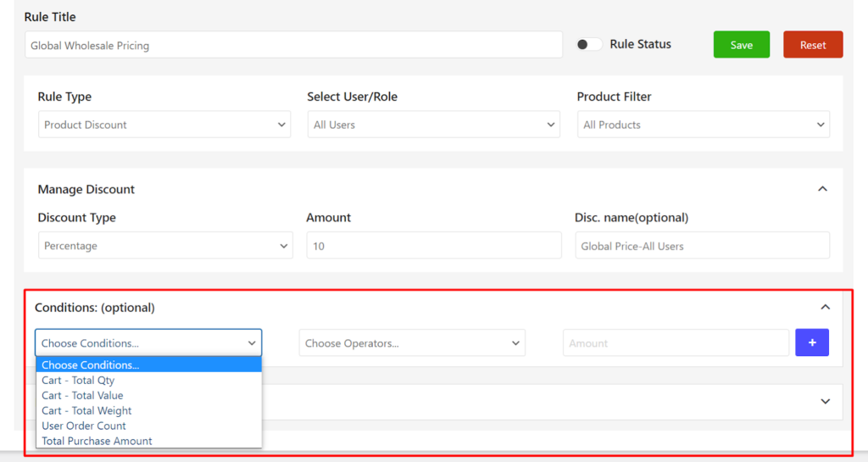The height and width of the screenshot is (462, 868).
Task: Open the Rule Type dropdown
Action: click(x=164, y=125)
